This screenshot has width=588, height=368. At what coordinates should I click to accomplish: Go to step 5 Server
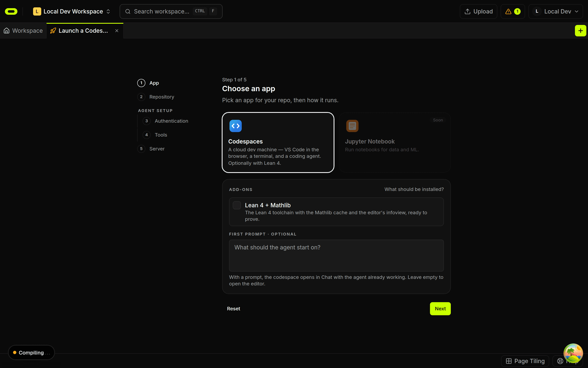point(151,149)
